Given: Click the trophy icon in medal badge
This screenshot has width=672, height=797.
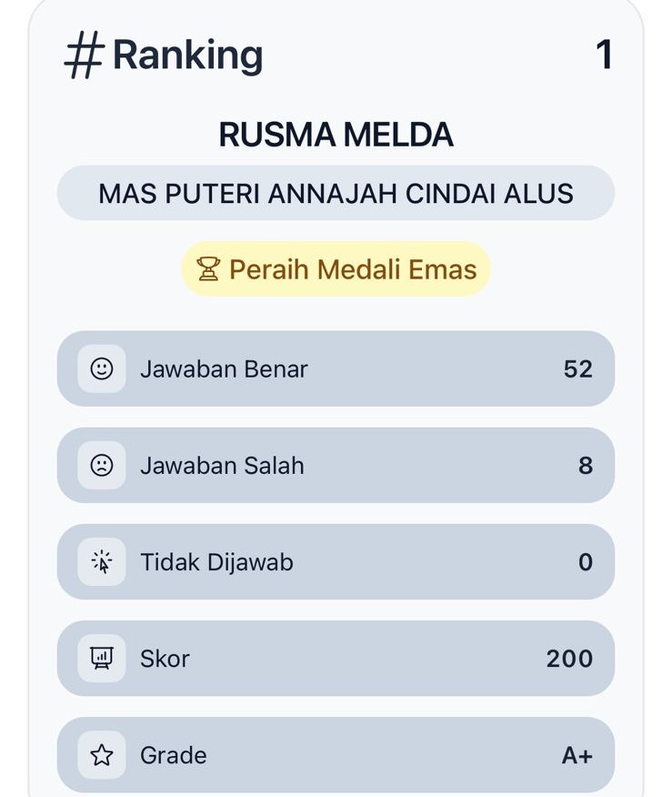Looking at the screenshot, I should click(208, 269).
